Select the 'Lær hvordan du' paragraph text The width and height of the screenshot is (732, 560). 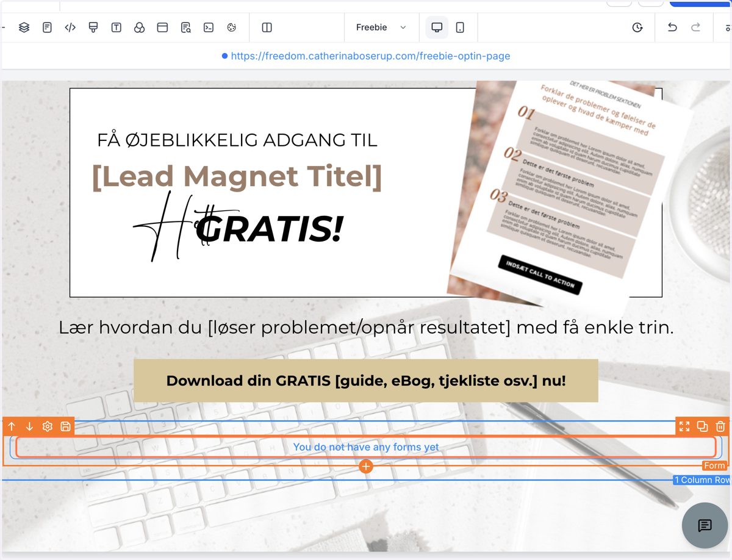click(366, 328)
